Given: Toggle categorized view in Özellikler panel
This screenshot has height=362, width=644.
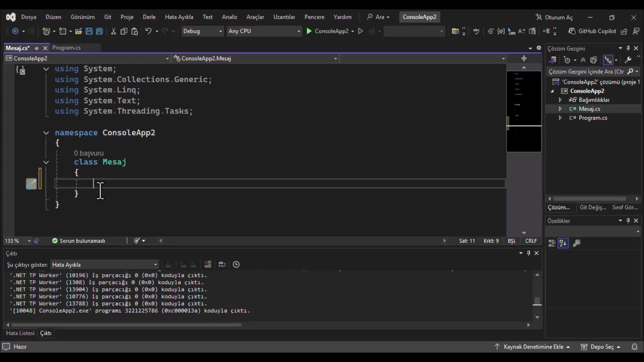Looking at the screenshot, I should [x=552, y=243].
